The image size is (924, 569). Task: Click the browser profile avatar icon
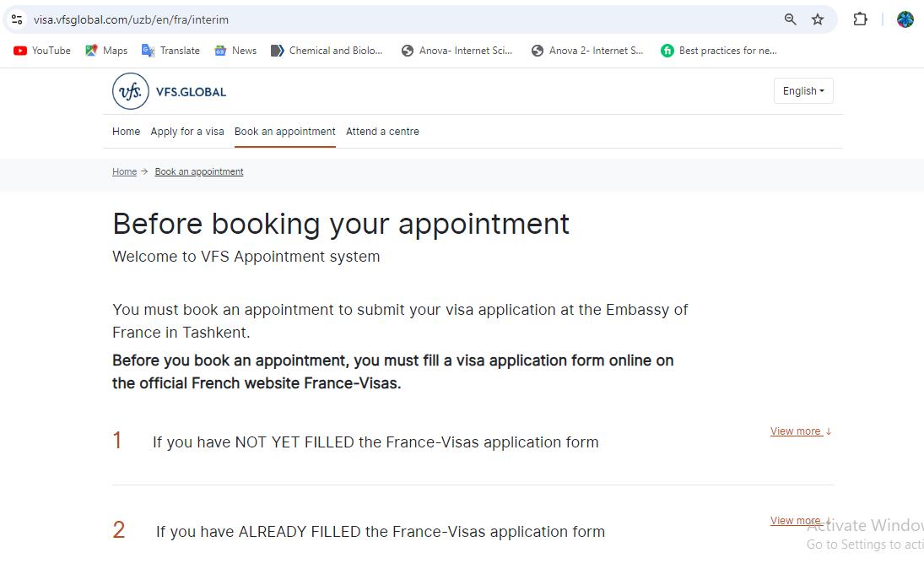click(905, 19)
